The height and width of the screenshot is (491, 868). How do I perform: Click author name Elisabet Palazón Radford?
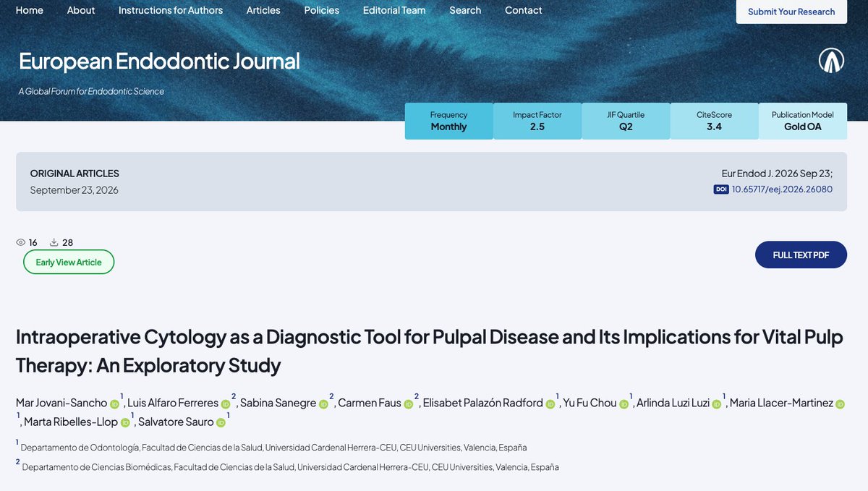pyautogui.click(x=482, y=403)
